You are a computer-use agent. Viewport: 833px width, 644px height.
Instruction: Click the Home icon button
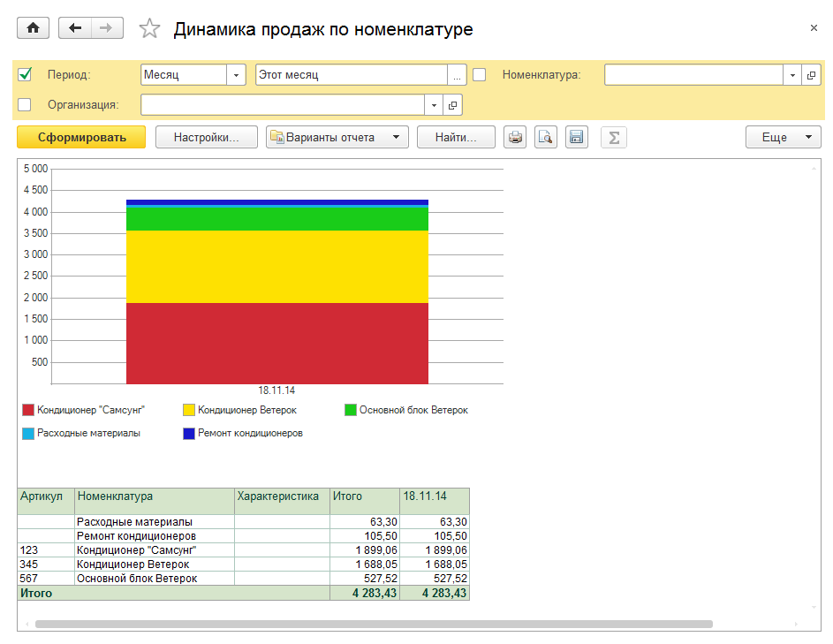(34, 28)
